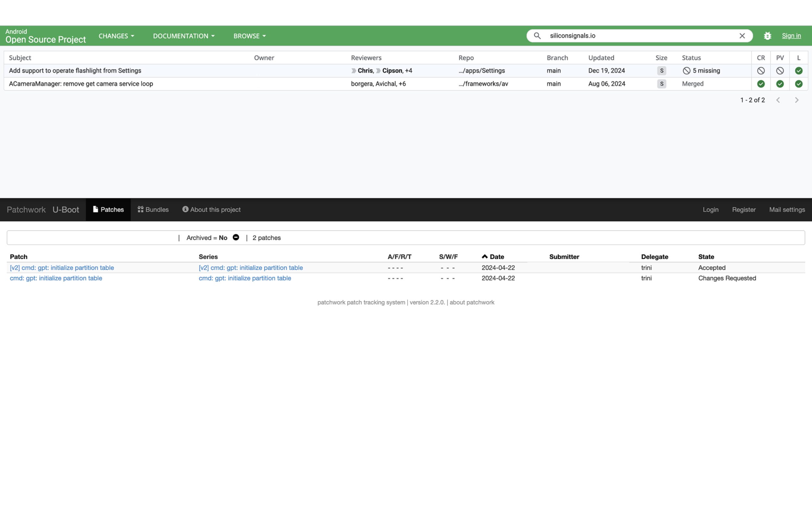
Task: Click the U-Boot project link
Action: coord(66,210)
